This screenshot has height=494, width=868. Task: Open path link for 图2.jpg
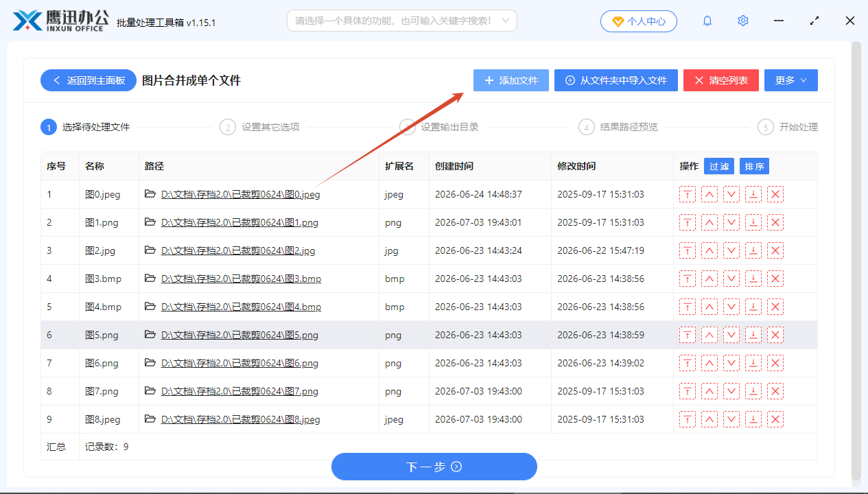238,250
